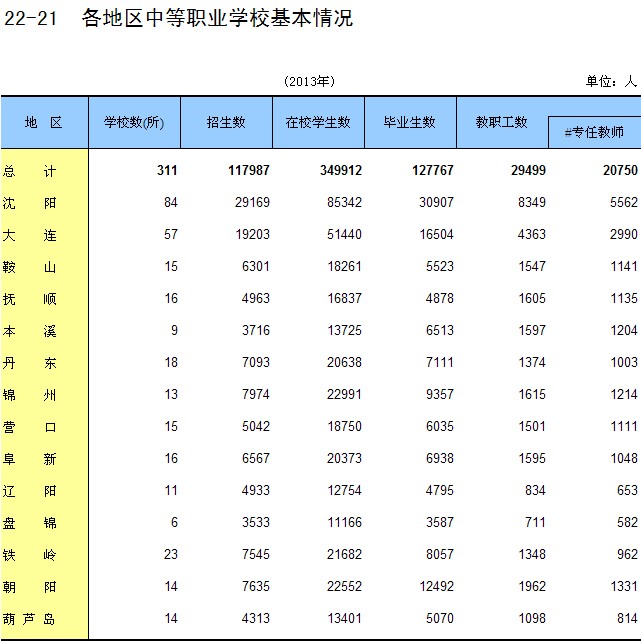
Task: Click the 锦州 row label
Action: [29, 395]
